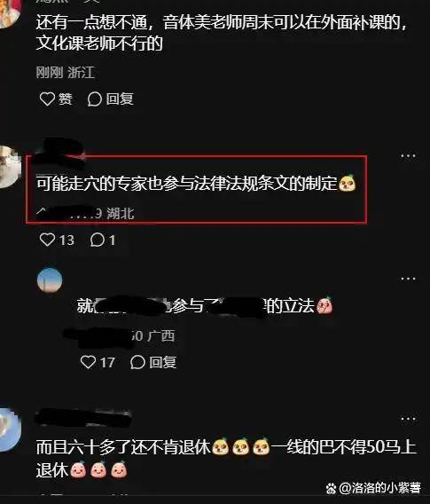430x504 pixels.
Task: Tap 回复 text under Zhejiang comment
Action: coord(120,99)
